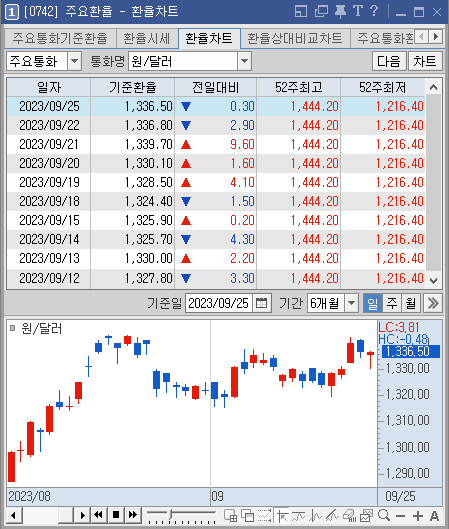
Task: Click the T font icon in title bar
Action: (358, 11)
